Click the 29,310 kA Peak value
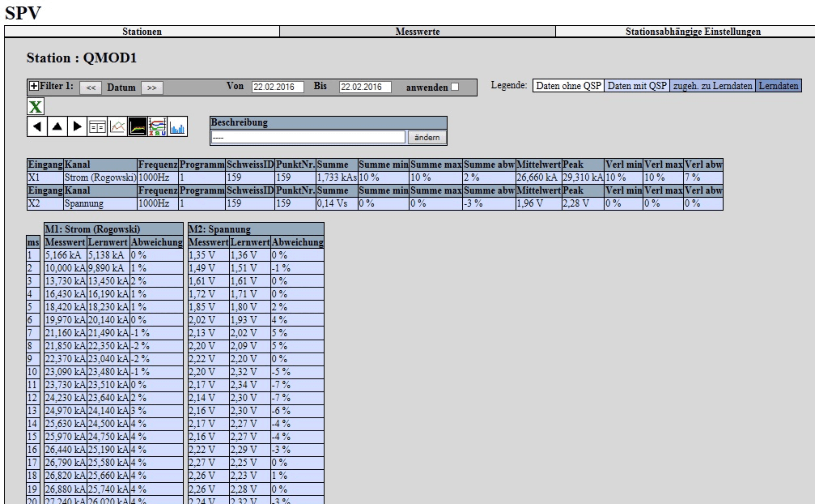815x504 pixels. pyautogui.click(x=583, y=177)
